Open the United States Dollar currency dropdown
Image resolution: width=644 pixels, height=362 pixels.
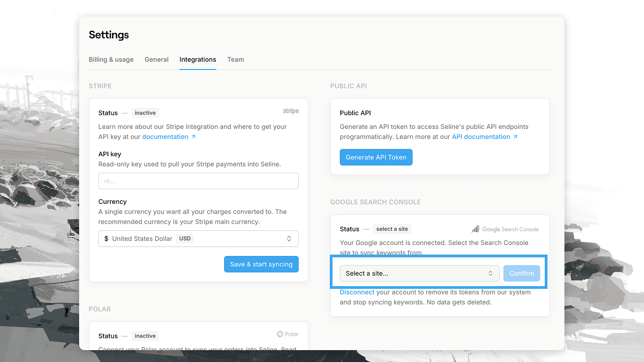pos(199,239)
